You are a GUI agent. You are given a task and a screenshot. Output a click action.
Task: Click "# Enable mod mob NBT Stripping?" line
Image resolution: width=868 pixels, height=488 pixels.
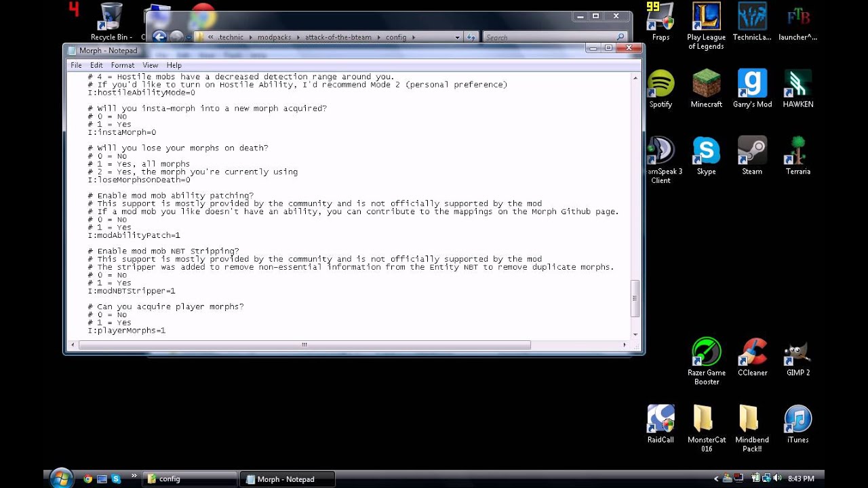tap(163, 251)
